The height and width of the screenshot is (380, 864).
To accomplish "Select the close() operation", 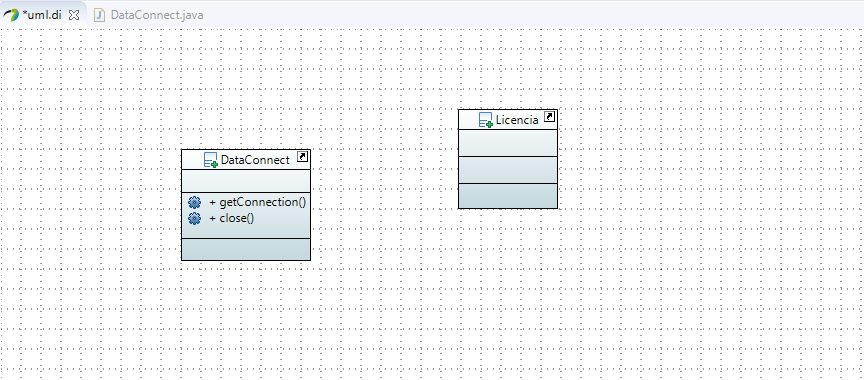I will [231, 218].
